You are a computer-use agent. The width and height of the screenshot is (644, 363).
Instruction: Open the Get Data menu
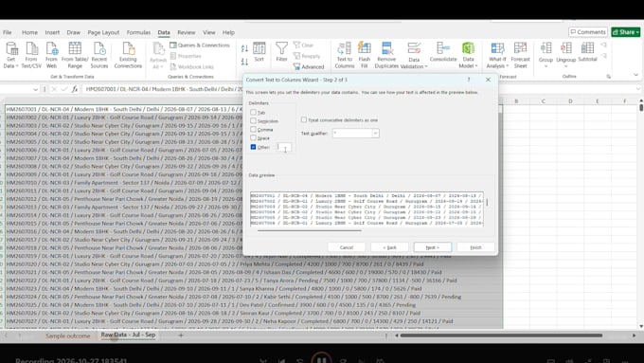click(11, 55)
